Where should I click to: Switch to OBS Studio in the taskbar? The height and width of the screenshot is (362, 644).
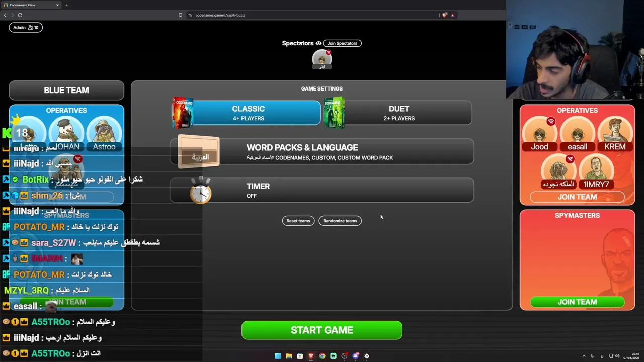coord(344,356)
